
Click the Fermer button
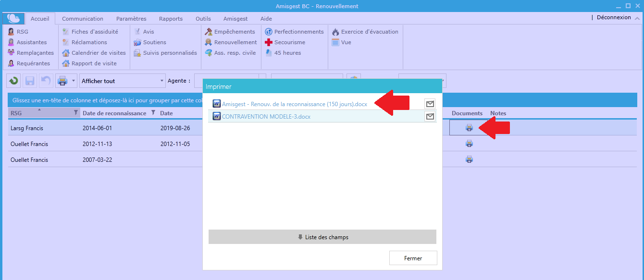coord(413,258)
